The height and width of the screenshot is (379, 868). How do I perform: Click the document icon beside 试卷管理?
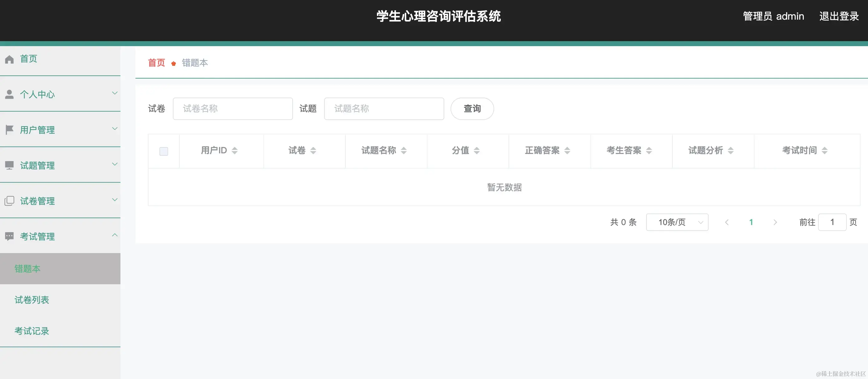tap(9, 201)
